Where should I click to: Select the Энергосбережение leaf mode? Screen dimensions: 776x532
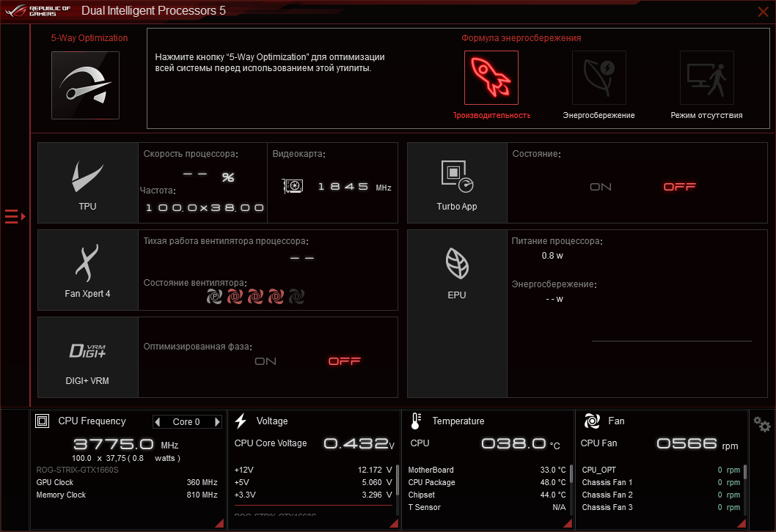tap(599, 78)
